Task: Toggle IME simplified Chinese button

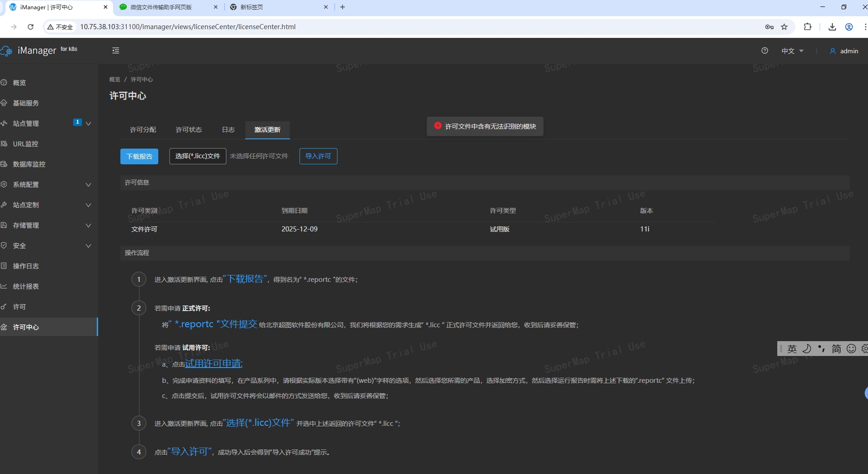Action: pos(836,349)
